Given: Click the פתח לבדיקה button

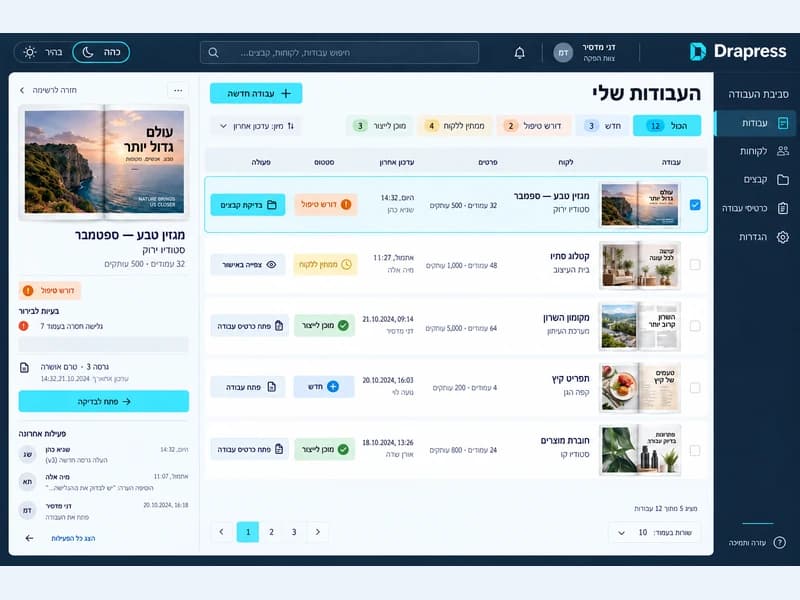Looking at the screenshot, I should click(x=104, y=402).
